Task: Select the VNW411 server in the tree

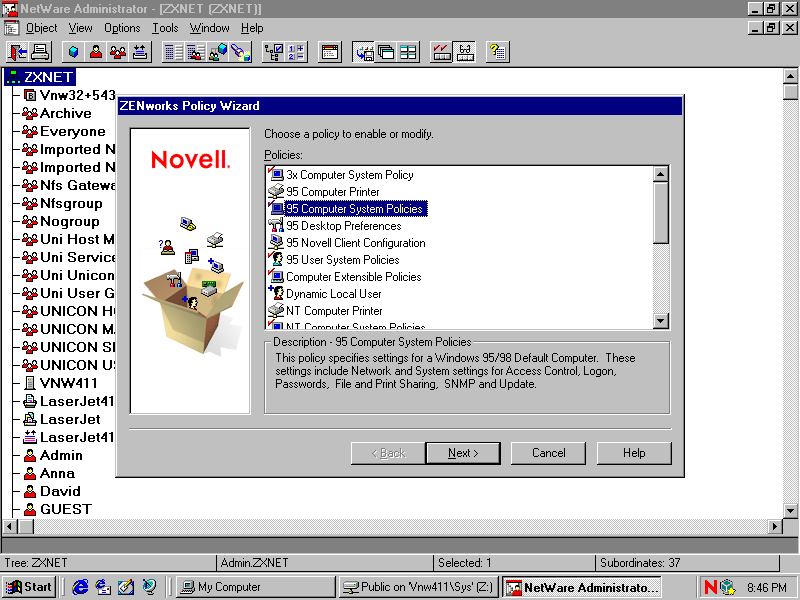Action: [68, 383]
